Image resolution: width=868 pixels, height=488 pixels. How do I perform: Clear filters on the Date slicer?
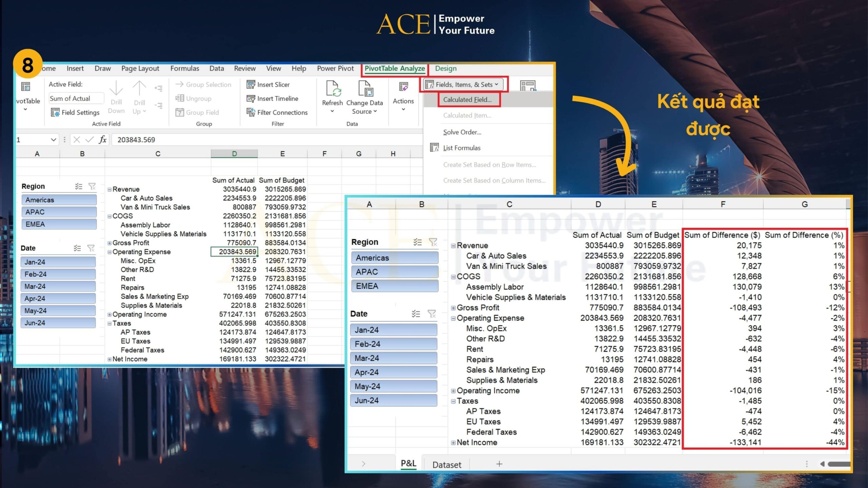[92, 248]
